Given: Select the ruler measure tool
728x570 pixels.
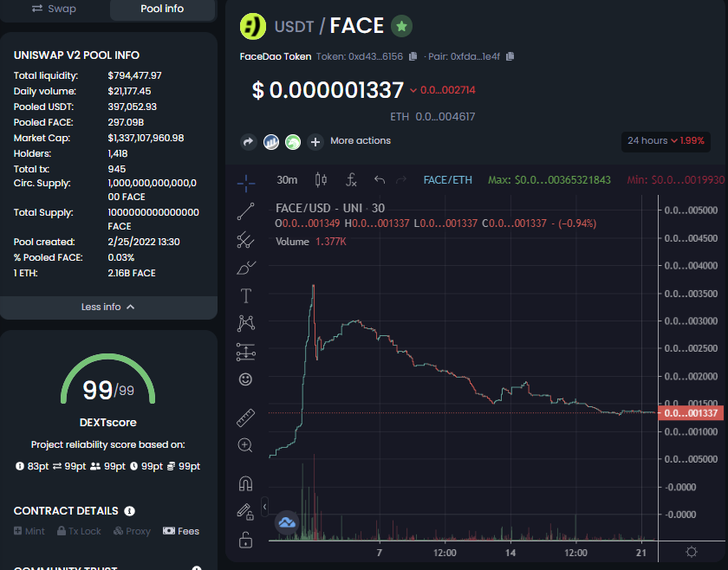Looking at the screenshot, I should coord(245,418).
